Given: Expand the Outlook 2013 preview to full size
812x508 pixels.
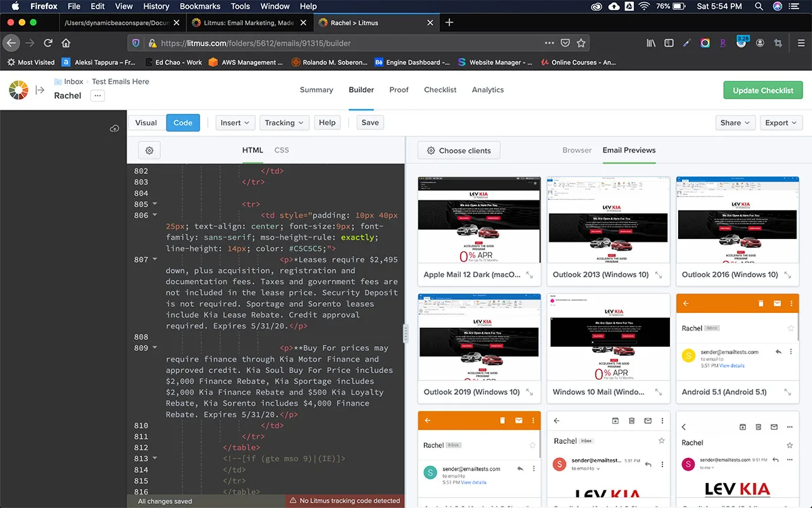Looking at the screenshot, I should (658, 275).
